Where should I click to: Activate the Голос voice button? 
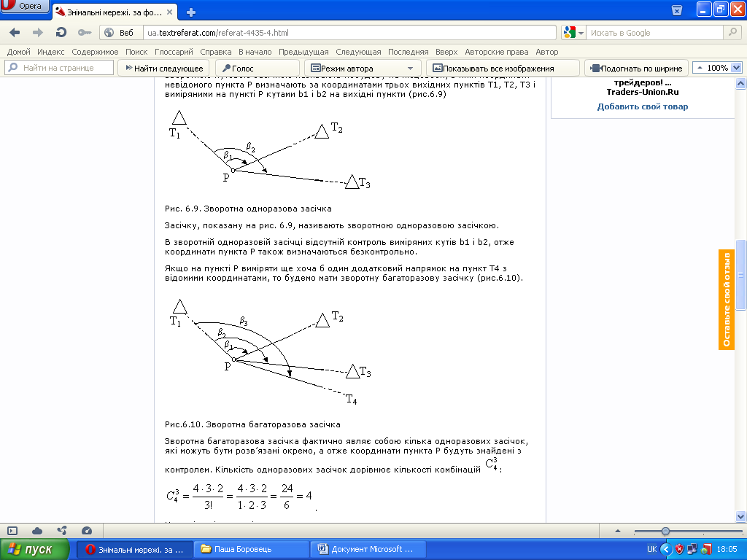258,68
